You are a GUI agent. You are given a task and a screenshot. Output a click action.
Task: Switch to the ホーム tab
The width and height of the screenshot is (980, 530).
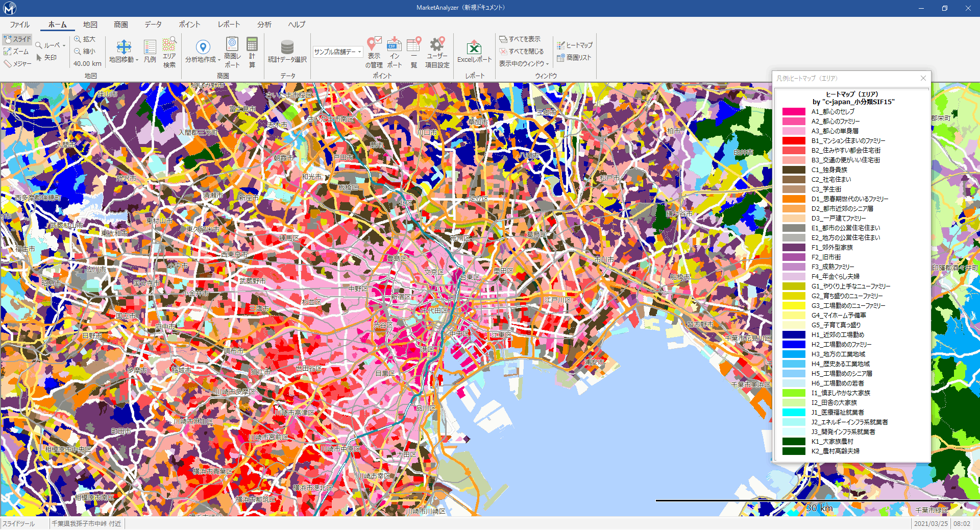pyautogui.click(x=58, y=25)
